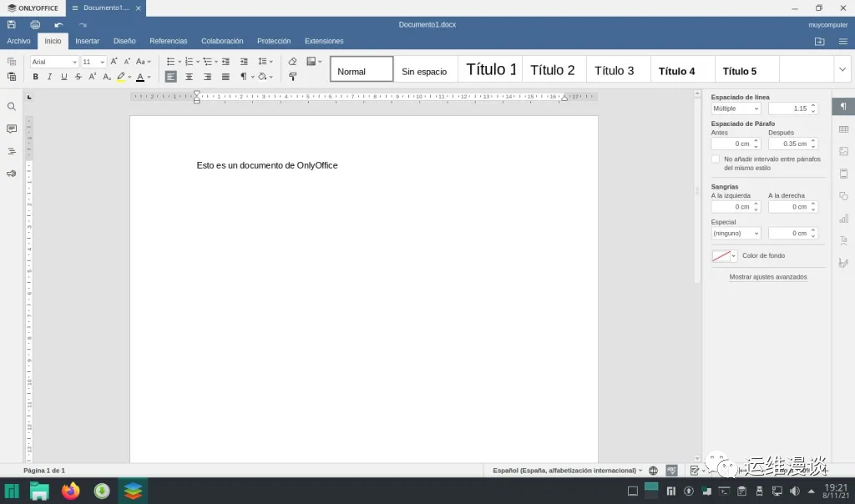This screenshot has width=855, height=504.
Task: Click the clear style eraser icon
Action: pos(292,62)
